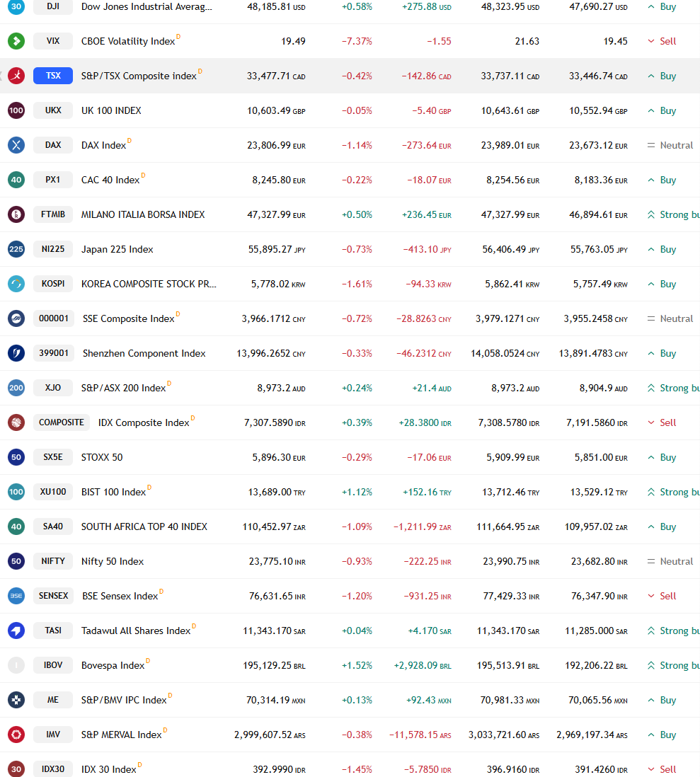Select the highlighted TSX ticker badge
The height and width of the screenshot is (777, 700).
(53, 75)
